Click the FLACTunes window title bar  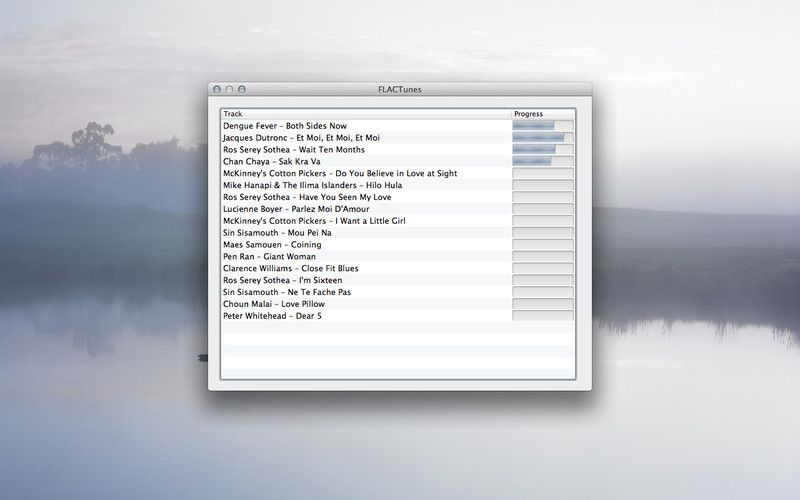click(400, 89)
